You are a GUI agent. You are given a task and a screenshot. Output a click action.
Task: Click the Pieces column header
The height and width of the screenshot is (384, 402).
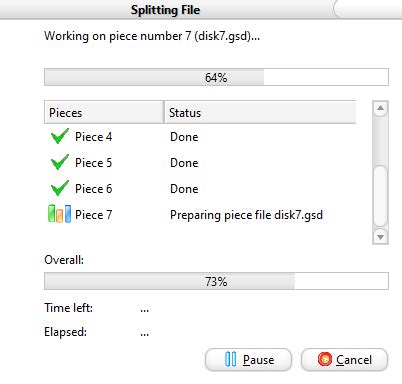[x=104, y=112]
